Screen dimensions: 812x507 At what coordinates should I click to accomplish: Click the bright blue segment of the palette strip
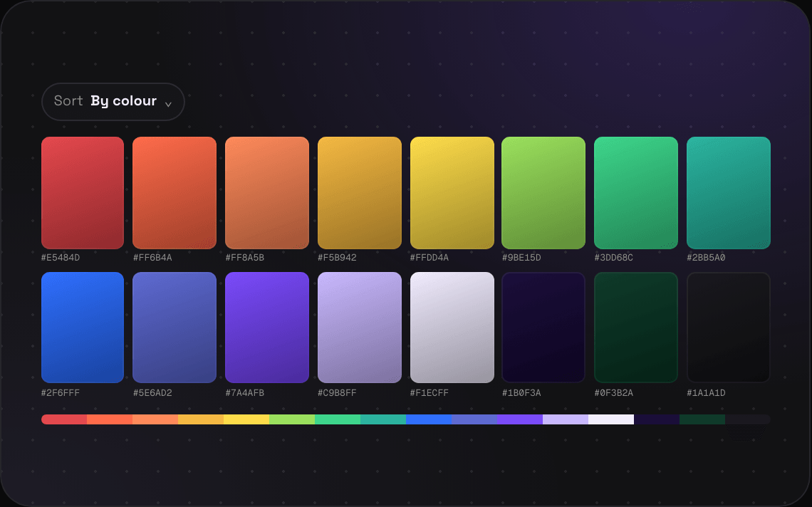429,419
